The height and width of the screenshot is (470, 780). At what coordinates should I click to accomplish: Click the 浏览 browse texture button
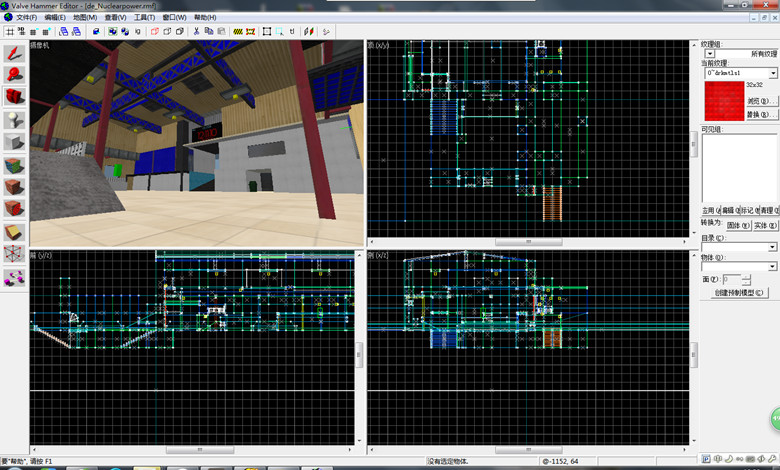click(x=762, y=101)
